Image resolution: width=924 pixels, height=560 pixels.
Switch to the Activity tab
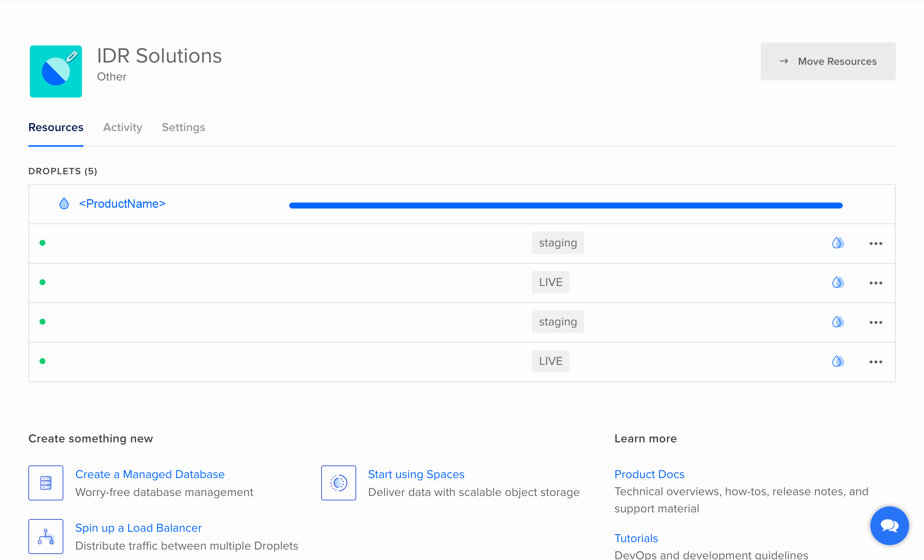pyautogui.click(x=123, y=127)
